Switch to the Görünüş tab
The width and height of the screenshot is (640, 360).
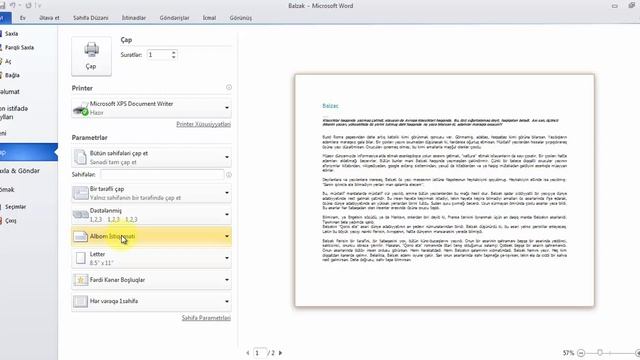pyautogui.click(x=240, y=18)
